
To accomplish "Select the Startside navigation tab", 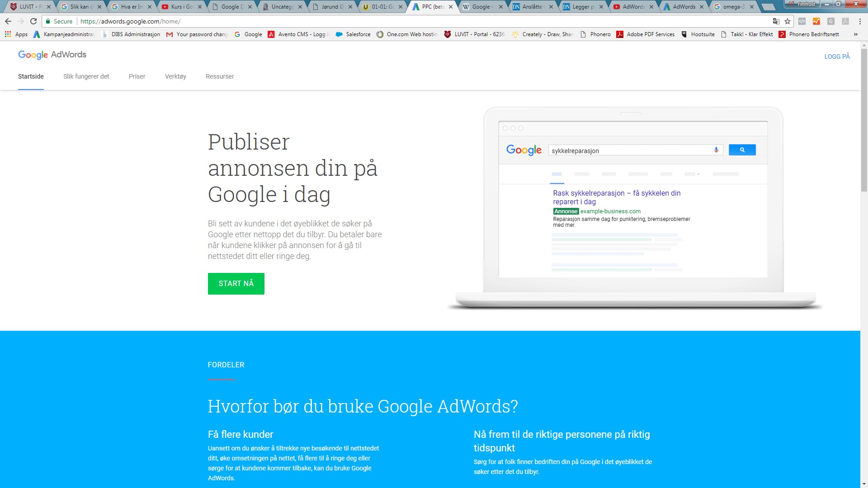I will [x=31, y=76].
